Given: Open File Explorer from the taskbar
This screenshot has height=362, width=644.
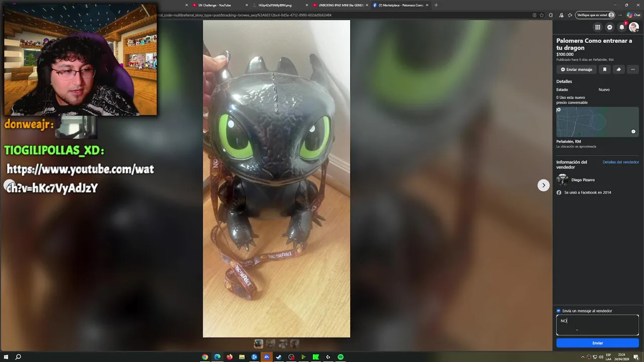Looking at the screenshot, I should coord(242,357).
